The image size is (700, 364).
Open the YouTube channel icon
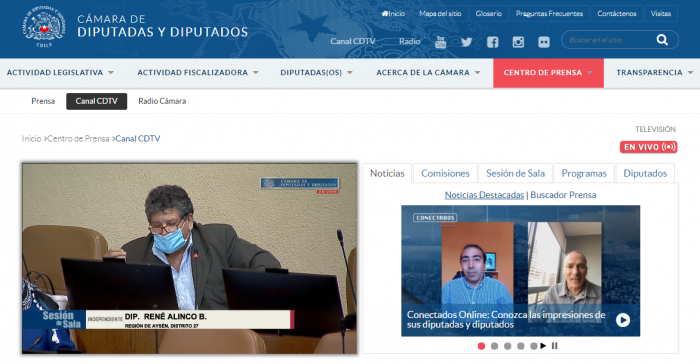440,42
